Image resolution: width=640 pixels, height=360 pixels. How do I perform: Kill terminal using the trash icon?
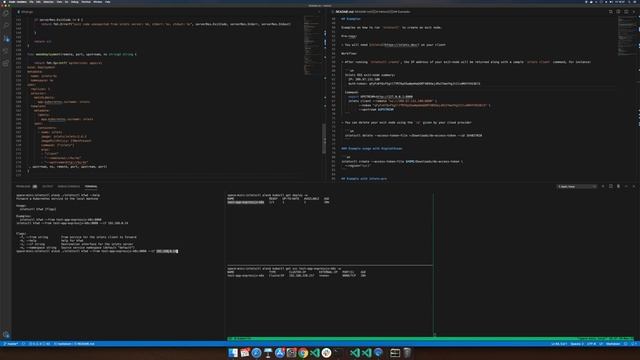click(x=618, y=186)
